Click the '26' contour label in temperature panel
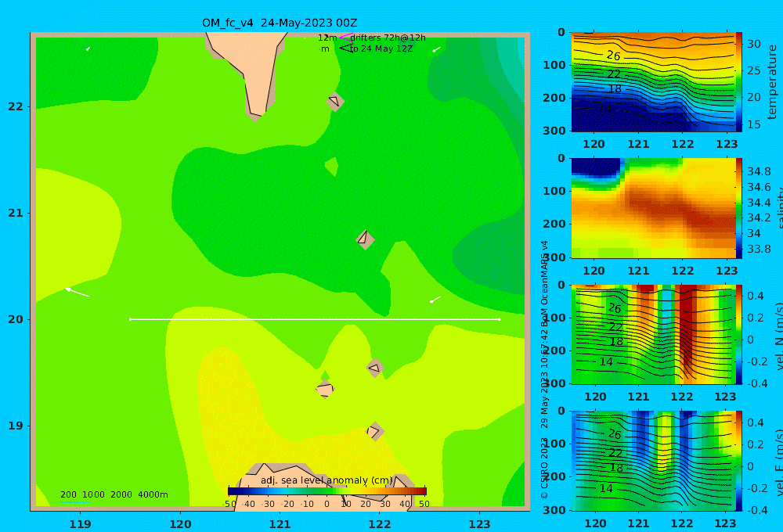The width and height of the screenshot is (783, 532). [x=613, y=56]
